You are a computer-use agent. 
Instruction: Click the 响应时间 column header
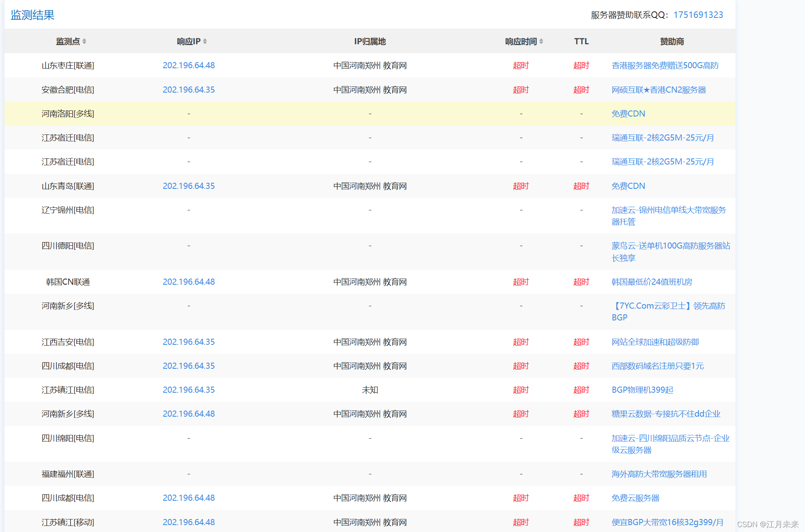[x=521, y=41]
